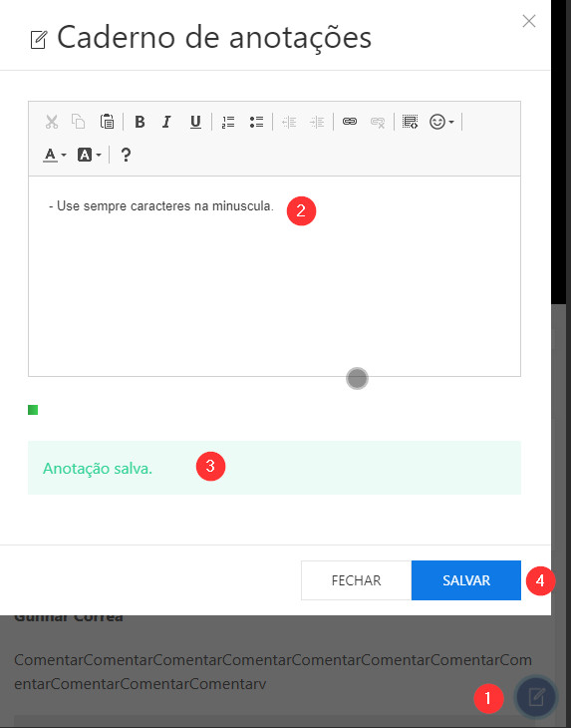Click the notepad icon beside the dialog title
The image size is (571, 728).
pyautogui.click(x=39, y=40)
